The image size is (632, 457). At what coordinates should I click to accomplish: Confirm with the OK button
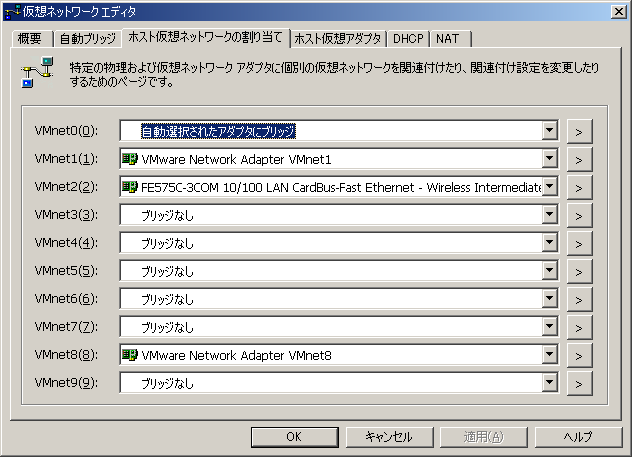[x=294, y=437]
